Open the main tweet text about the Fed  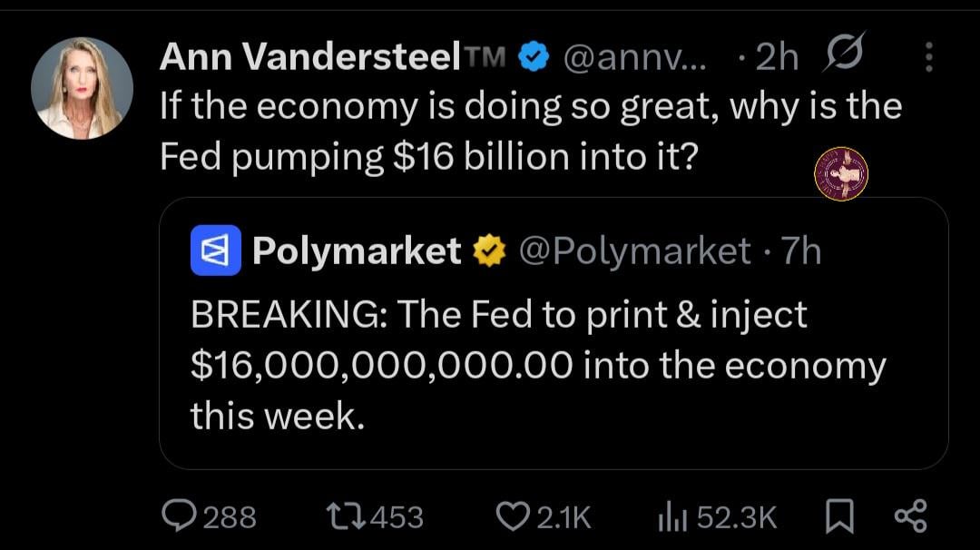tap(530, 132)
